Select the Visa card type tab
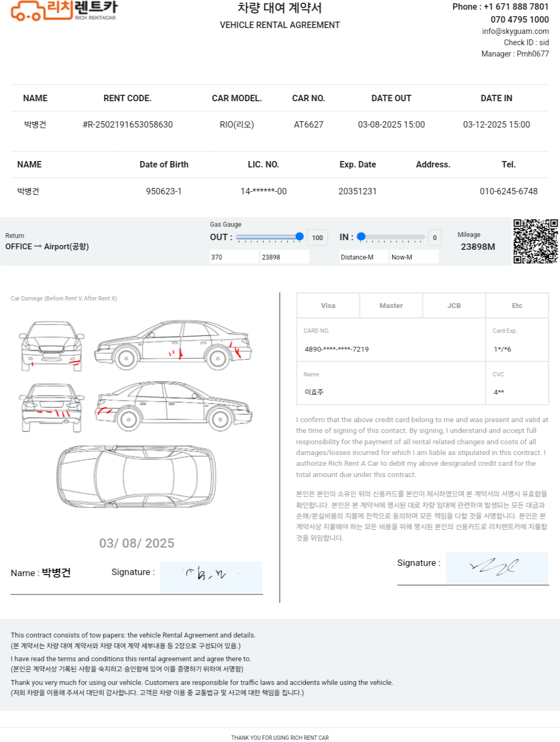Viewport: 560px width, 742px height. [x=328, y=306]
